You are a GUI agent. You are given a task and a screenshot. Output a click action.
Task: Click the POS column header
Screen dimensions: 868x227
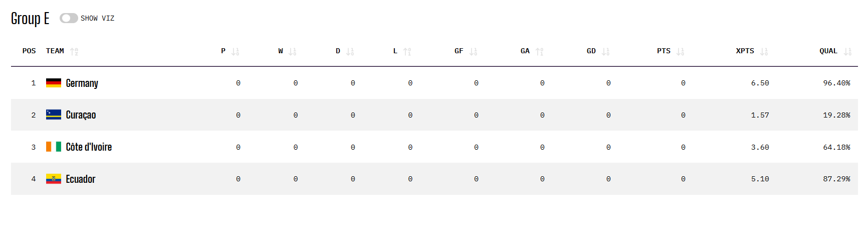[x=29, y=51]
